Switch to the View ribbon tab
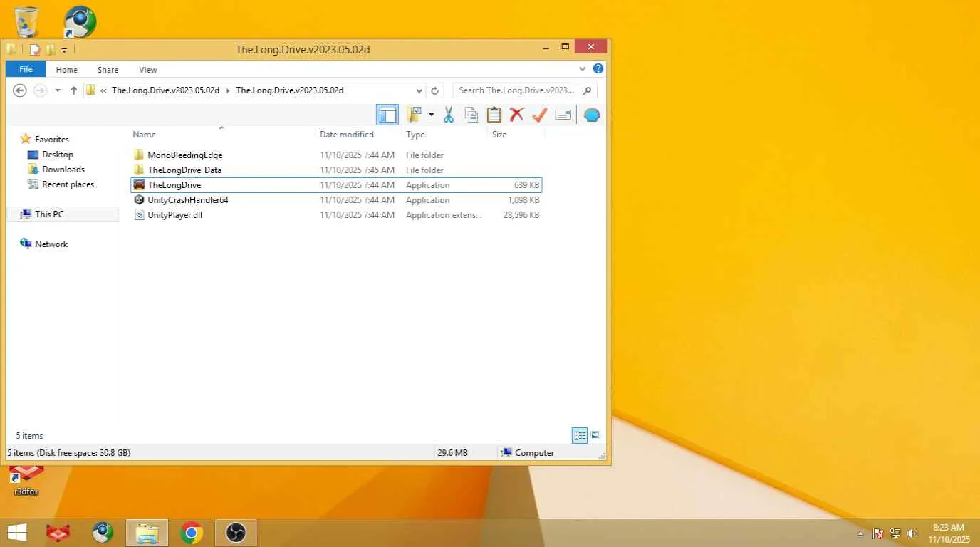Image resolution: width=980 pixels, height=547 pixels. click(148, 70)
